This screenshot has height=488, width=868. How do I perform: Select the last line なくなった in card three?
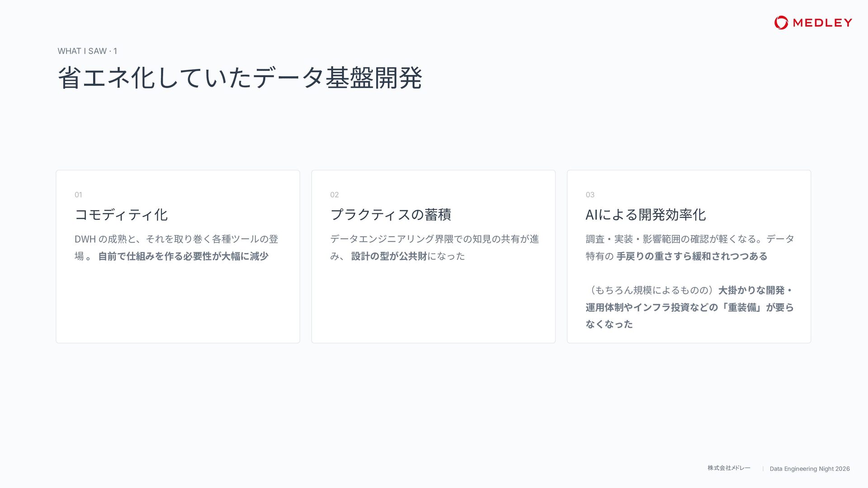tap(609, 324)
